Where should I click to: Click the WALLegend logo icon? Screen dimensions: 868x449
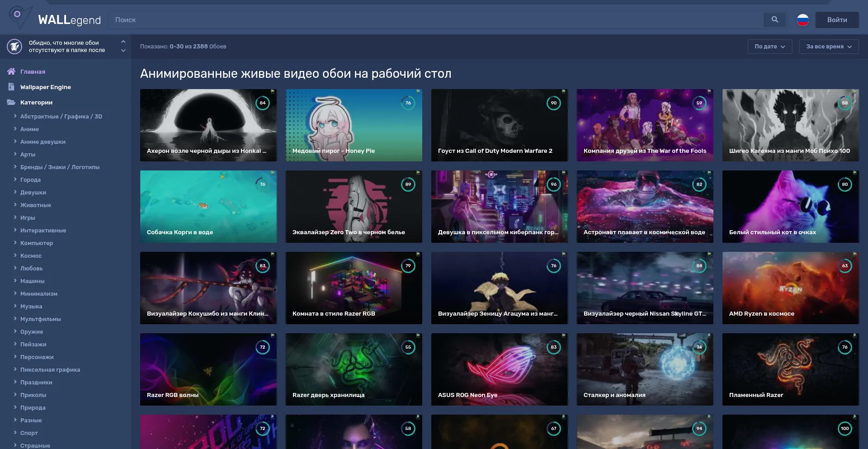pos(19,17)
